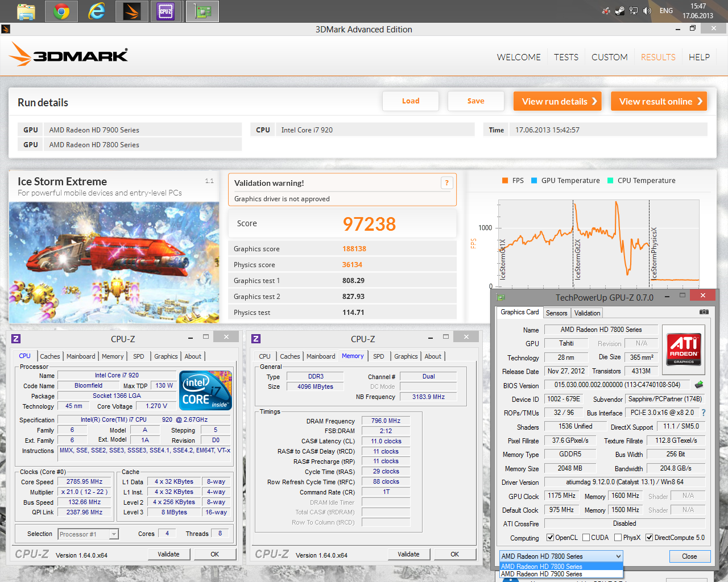Screen dimensions: 728x582
Task: Switch to Validation tab in GPU-Z
Action: pos(587,313)
